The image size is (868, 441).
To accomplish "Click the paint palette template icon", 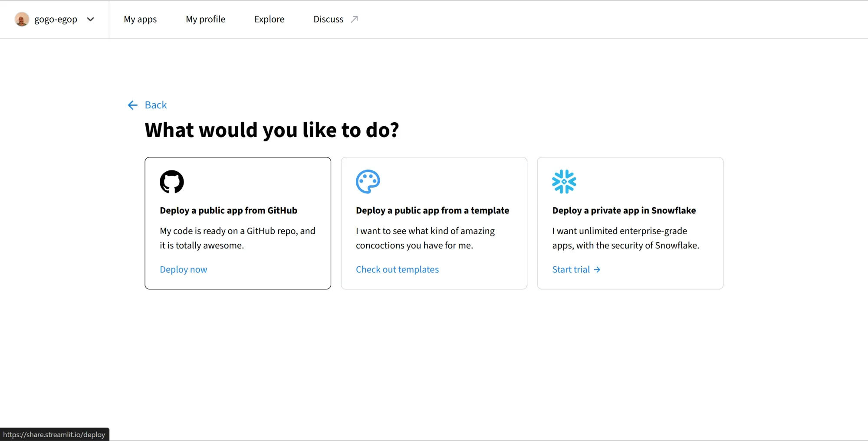I will 368,181.
